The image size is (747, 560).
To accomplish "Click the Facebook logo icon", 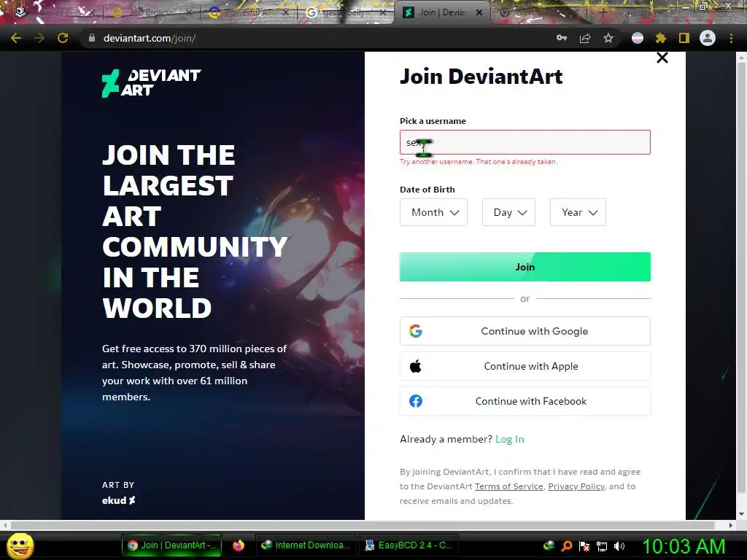I will 415,401.
